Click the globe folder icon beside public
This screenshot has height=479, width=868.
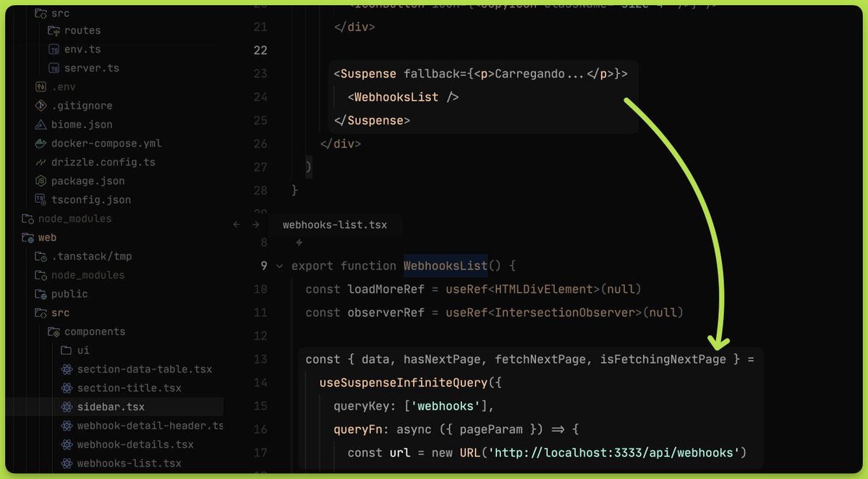(x=41, y=294)
